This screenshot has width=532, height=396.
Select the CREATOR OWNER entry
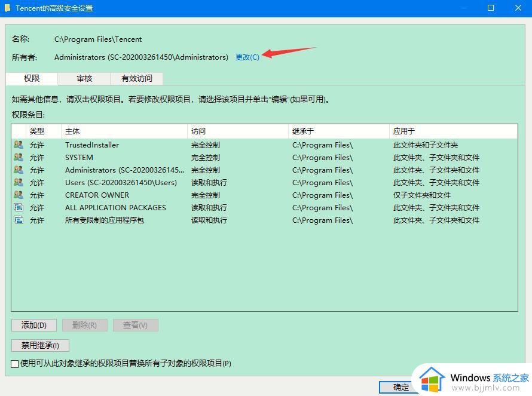pos(97,195)
